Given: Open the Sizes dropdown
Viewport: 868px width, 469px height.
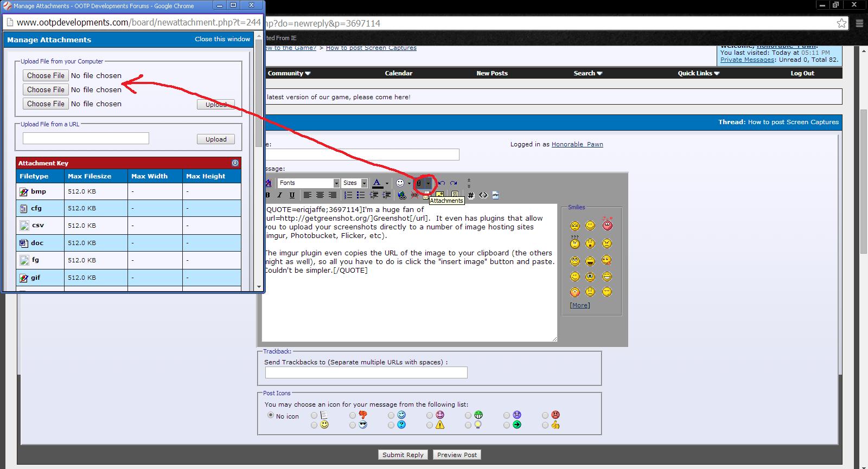Looking at the screenshot, I should click(x=355, y=183).
